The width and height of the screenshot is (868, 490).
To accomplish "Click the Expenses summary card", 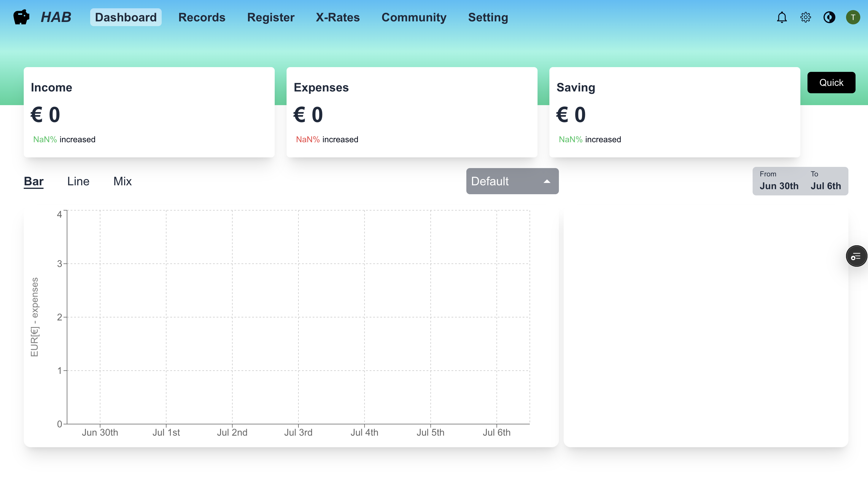I will coord(412,112).
